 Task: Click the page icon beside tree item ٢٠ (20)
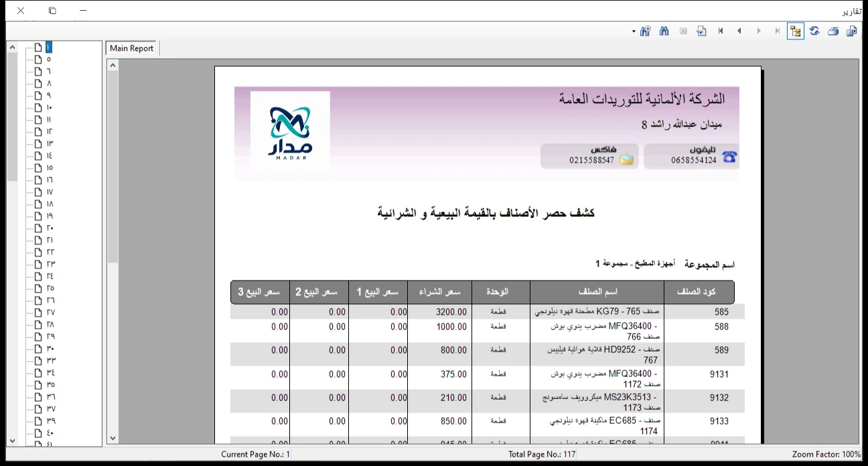pos(38,228)
